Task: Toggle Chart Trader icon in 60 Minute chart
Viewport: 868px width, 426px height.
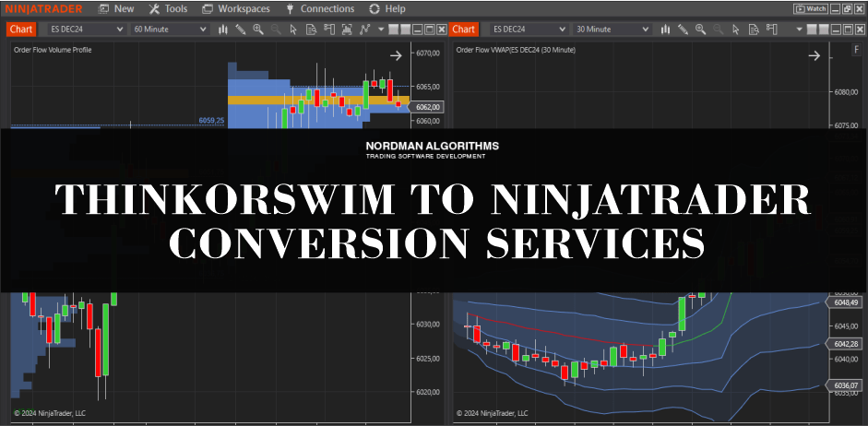Action: point(329,30)
